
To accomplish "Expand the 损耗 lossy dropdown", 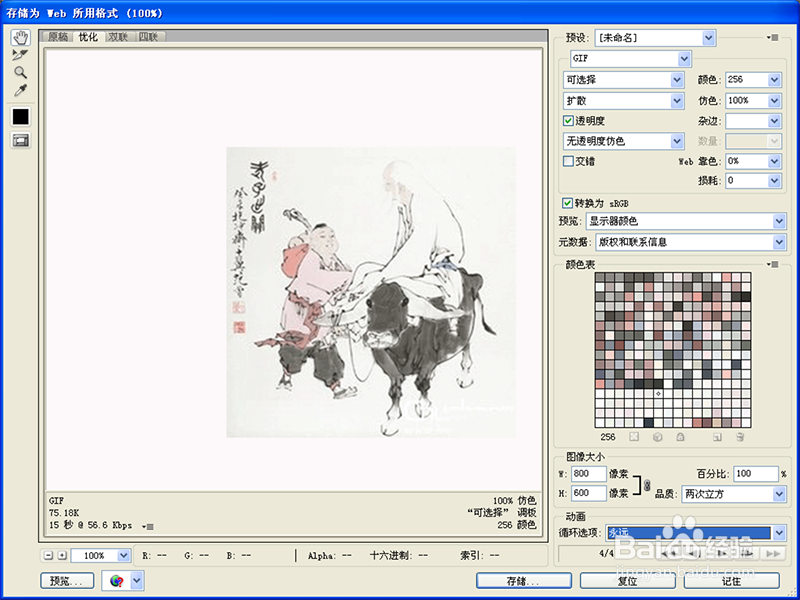I will coord(774,181).
